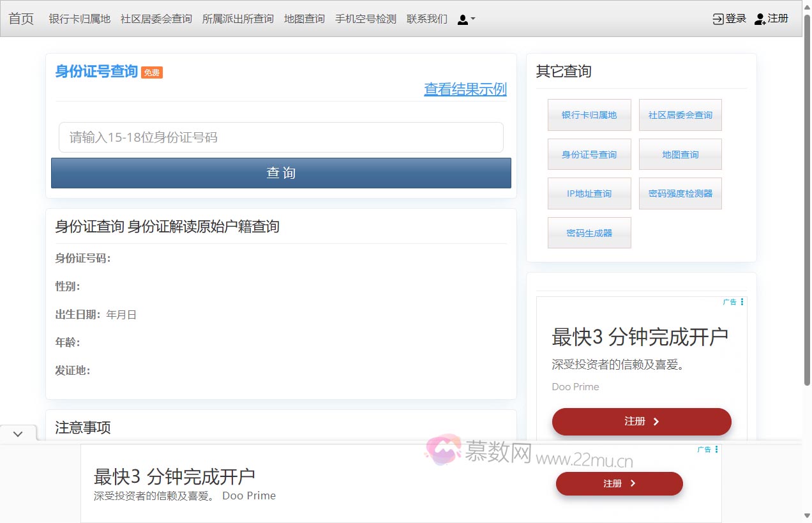812x523 pixels.
Task: Click the 查看结果示例 link
Action: [x=465, y=89]
